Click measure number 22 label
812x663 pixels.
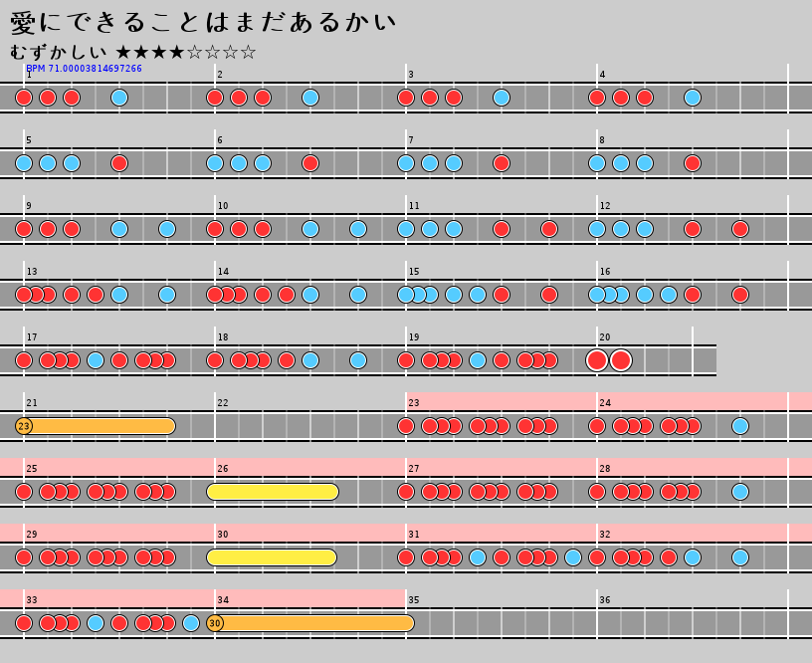pos(223,403)
